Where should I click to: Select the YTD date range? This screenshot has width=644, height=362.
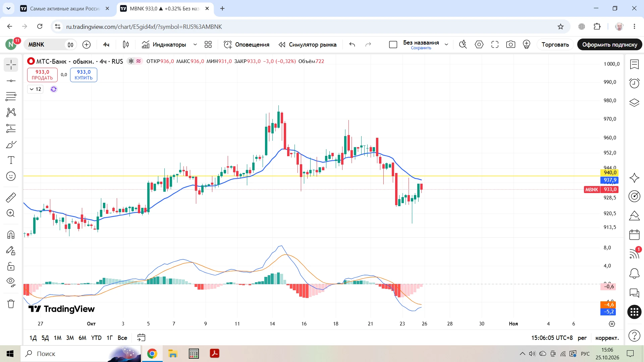(x=96, y=338)
